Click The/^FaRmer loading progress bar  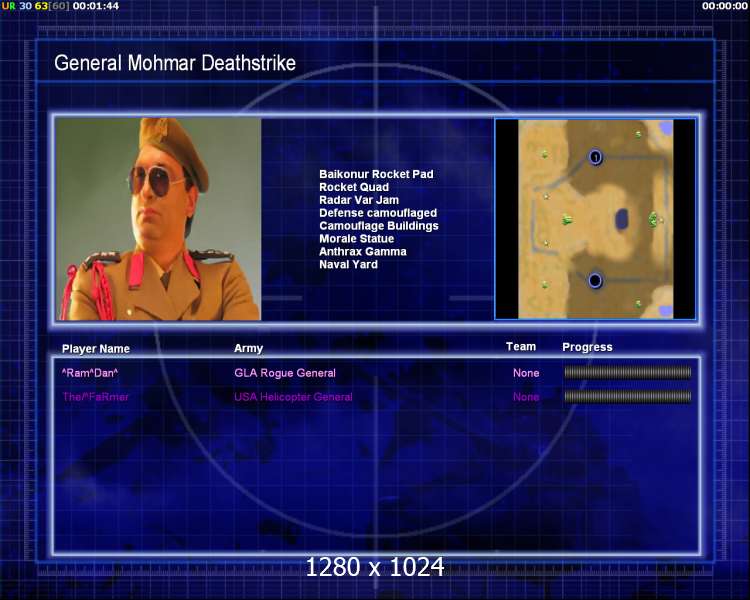pos(628,396)
